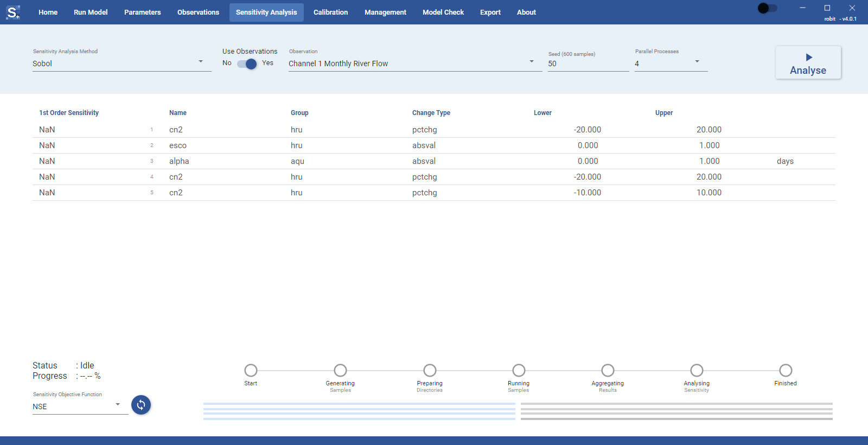Switch to the Parameters tab

coord(142,12)
